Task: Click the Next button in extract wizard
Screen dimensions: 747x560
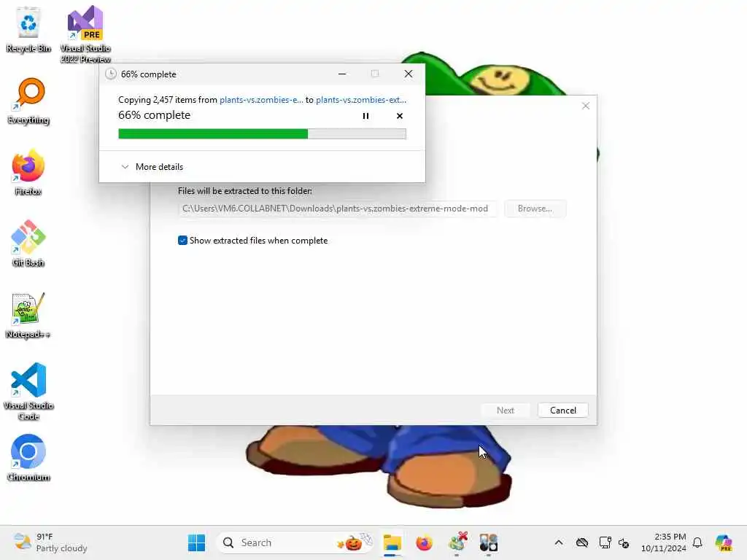Action: coord(505,410)
